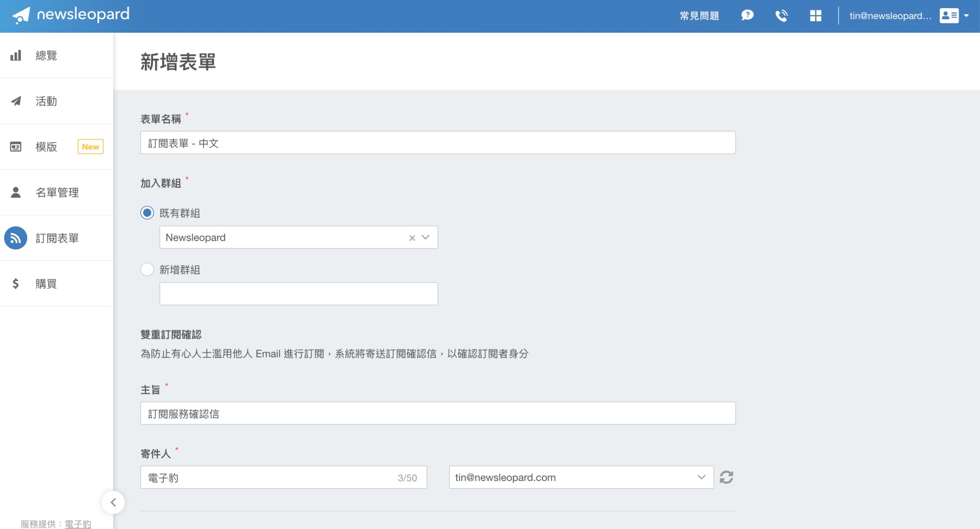
Task: Open the chat help bubble icon
Action: pyautogui.click(x=748, y=15)
